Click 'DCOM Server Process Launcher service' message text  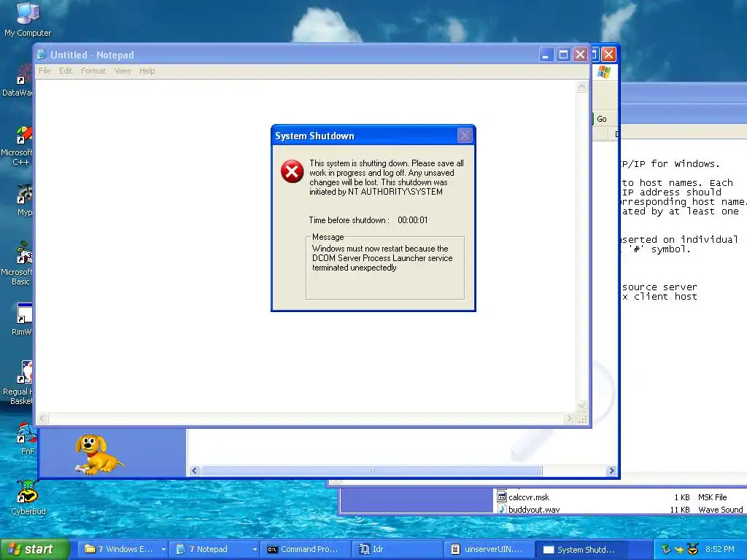pos(382,258)
